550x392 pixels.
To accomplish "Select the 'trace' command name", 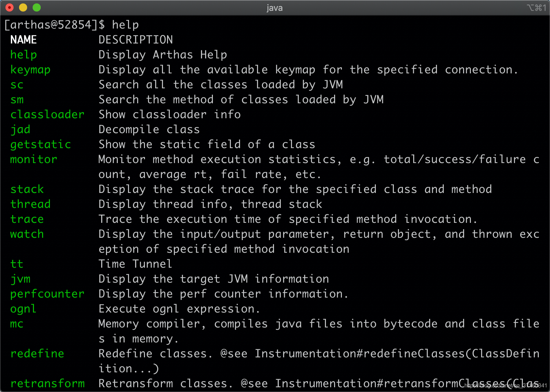I will tap(27, 219).
